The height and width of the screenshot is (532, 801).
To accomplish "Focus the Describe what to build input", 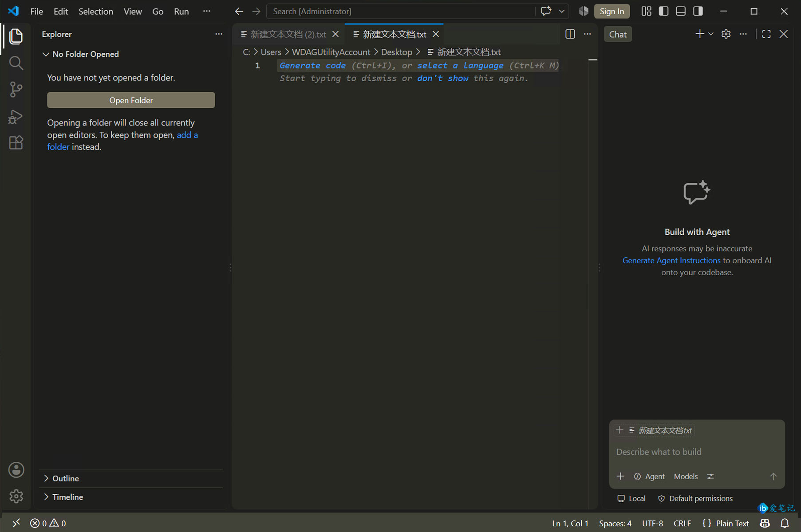I will click(x=697, y=452).
